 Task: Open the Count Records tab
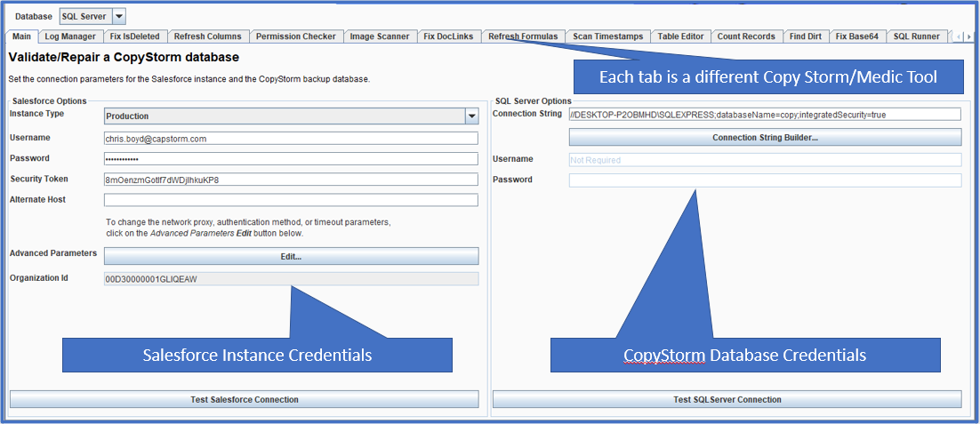click(x=746, y=36)
